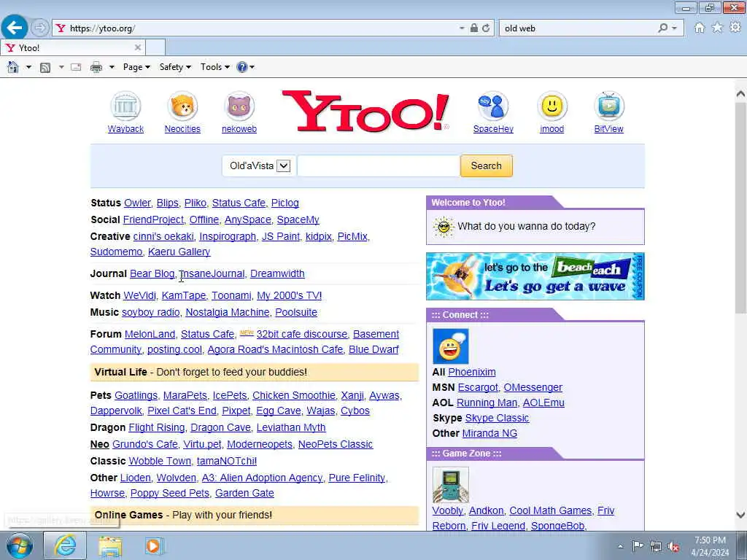Open the address bar autocomplete dropdown arrow
Screen dimensions: 747x560
tap(462, 28)
